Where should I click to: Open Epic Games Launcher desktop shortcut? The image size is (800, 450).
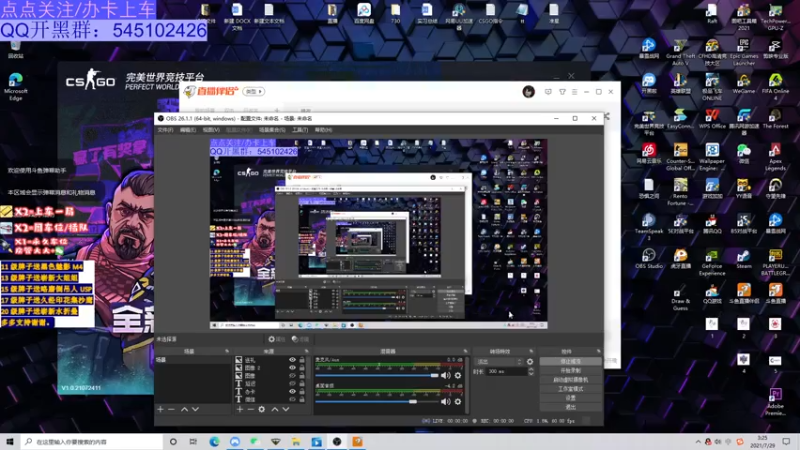click(x=744, y=53)
